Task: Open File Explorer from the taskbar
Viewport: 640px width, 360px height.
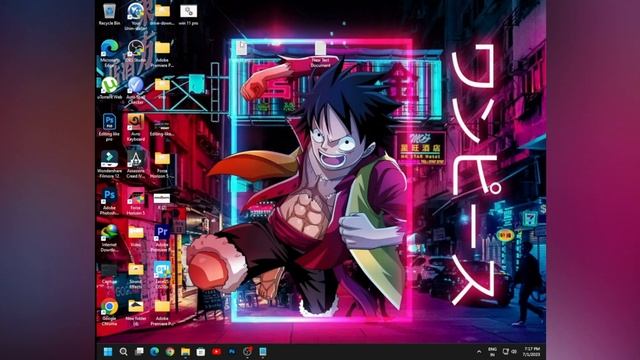Action: coord(185,351)
